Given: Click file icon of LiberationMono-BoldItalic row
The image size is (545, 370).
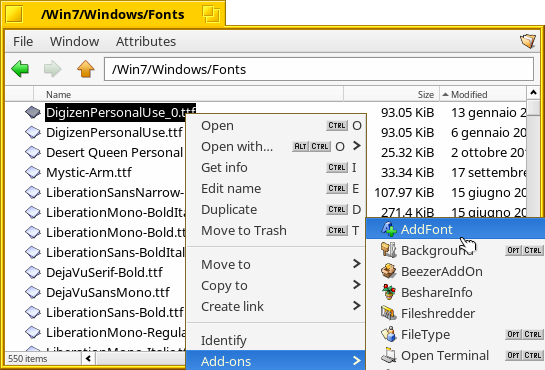Looking at the screenshot, I should tap(33, 212).
